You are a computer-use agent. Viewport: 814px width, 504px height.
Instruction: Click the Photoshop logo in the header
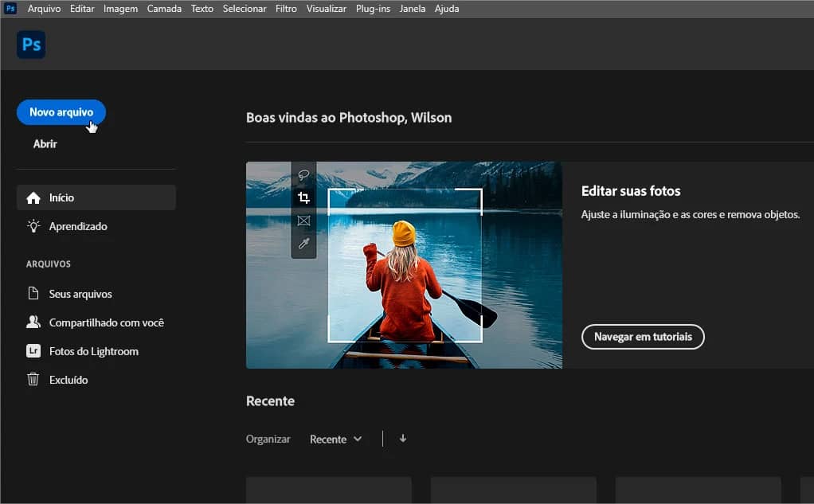tap(31, 45)
